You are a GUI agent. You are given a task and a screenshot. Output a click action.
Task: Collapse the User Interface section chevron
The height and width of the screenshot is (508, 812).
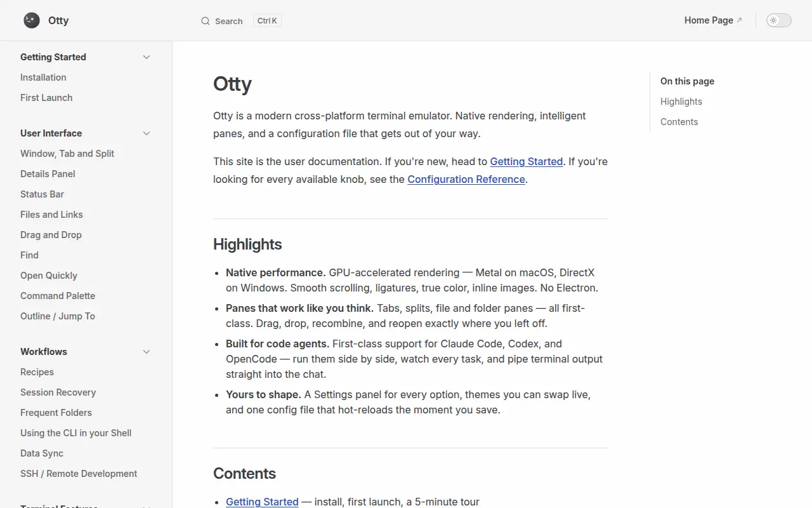pyautogui.click(x=147, y=133)
